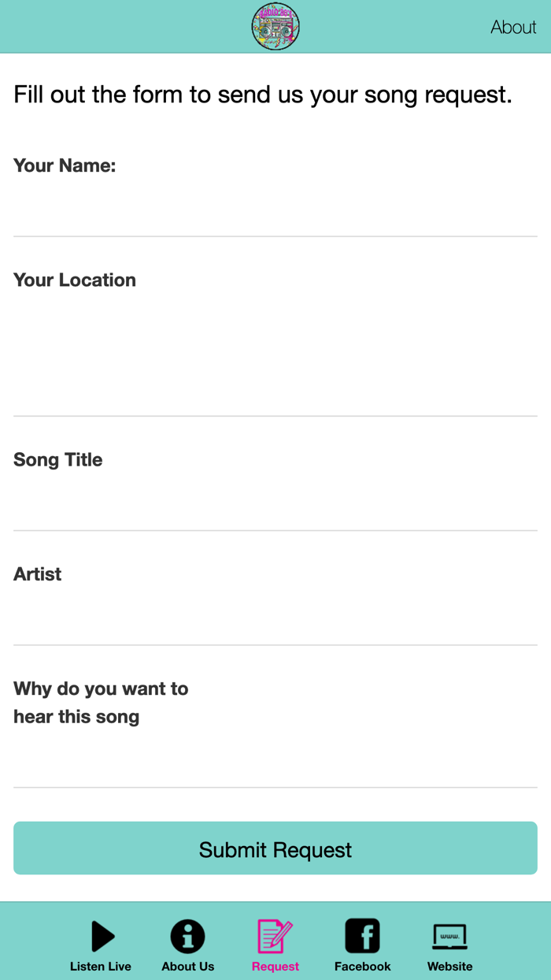The image size is (551, 980).
Task: Select the Request tab label
Action: [x=275, y=967]
